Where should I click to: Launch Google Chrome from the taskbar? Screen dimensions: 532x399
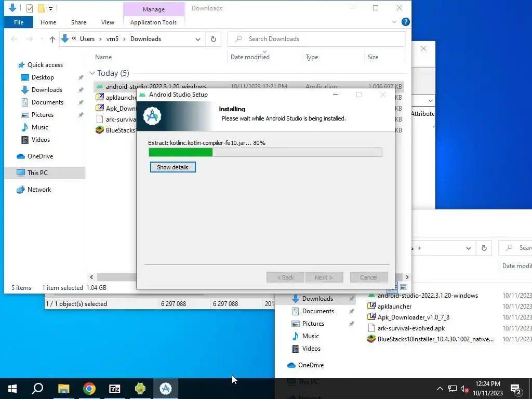point(89,389)
